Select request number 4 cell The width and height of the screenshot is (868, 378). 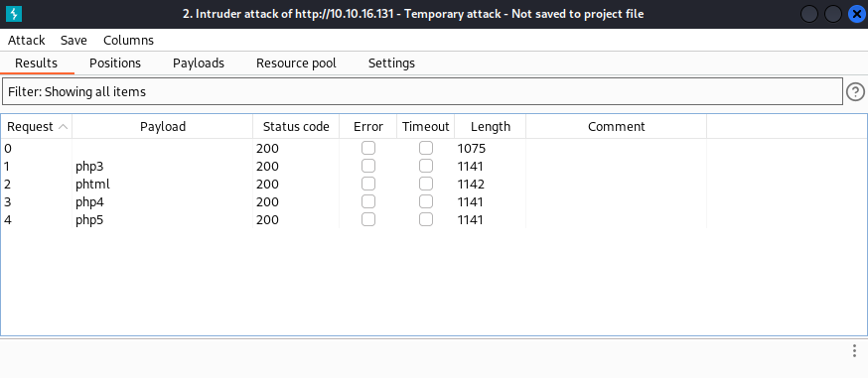pos(36,219)
